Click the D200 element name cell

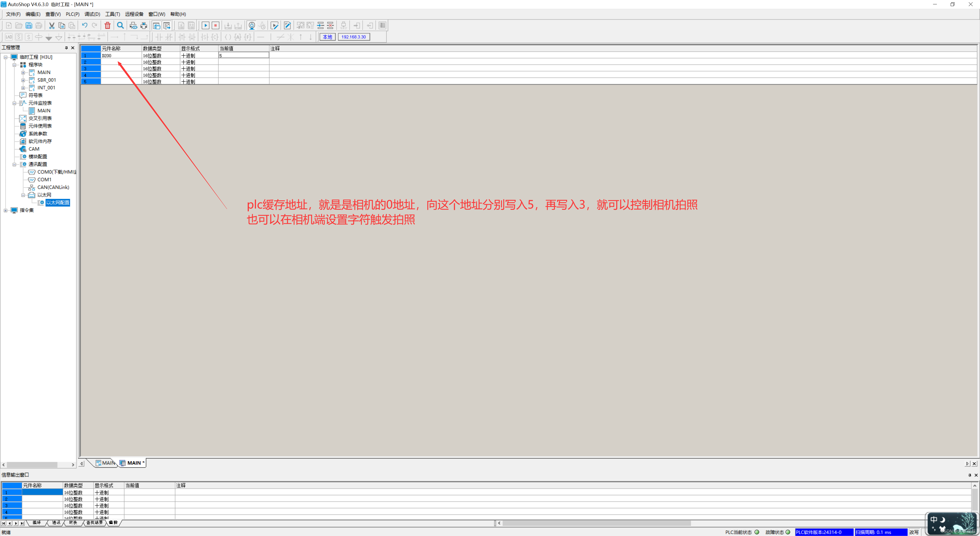pos(121,56)
